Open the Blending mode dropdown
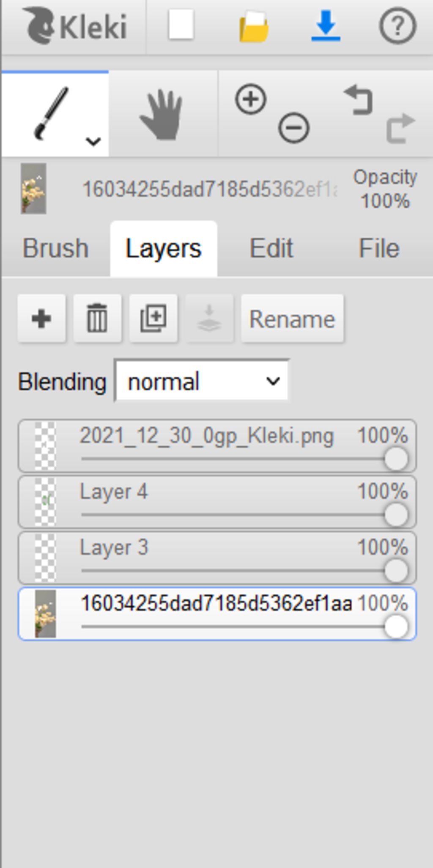This screenshot has width=433, height=868. (202, 381)
